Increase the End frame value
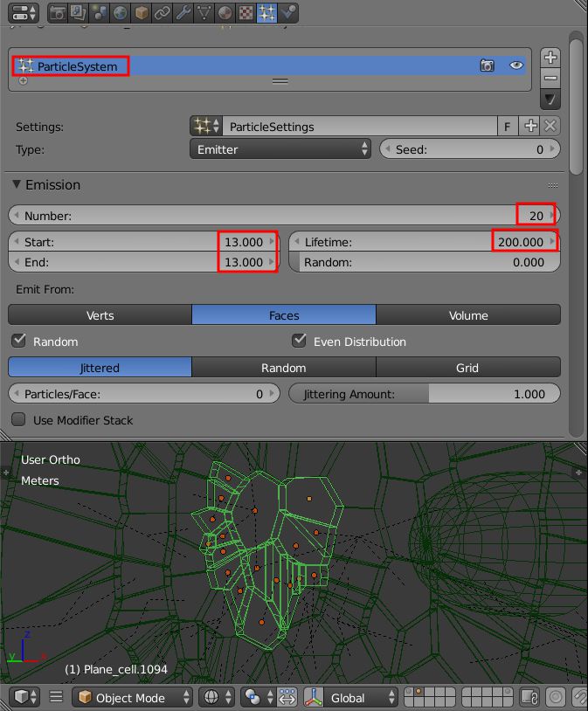 point(272,262)
